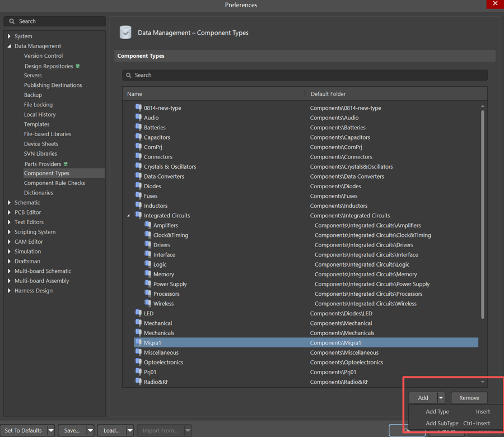This screenshot has height=437, width=504.
Task: Expand the Harness Design category
Action: pyautogui.click(x=9, y=291)
